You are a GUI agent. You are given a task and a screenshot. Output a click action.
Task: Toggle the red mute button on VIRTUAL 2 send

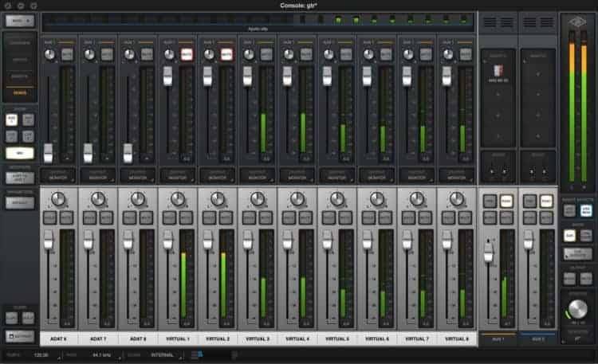click(x=226, y=54)
